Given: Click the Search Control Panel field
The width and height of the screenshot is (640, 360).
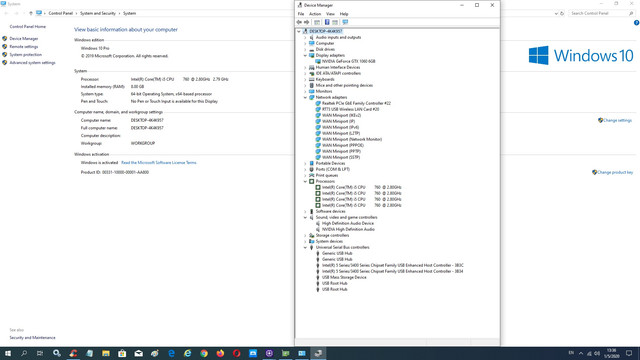Looking at the screenshot, I should point(602,13).
